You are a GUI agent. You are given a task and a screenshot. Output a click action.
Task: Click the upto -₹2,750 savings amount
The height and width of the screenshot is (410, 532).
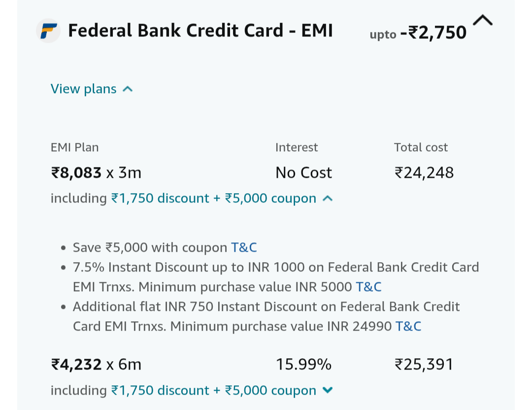coord(418,33)
